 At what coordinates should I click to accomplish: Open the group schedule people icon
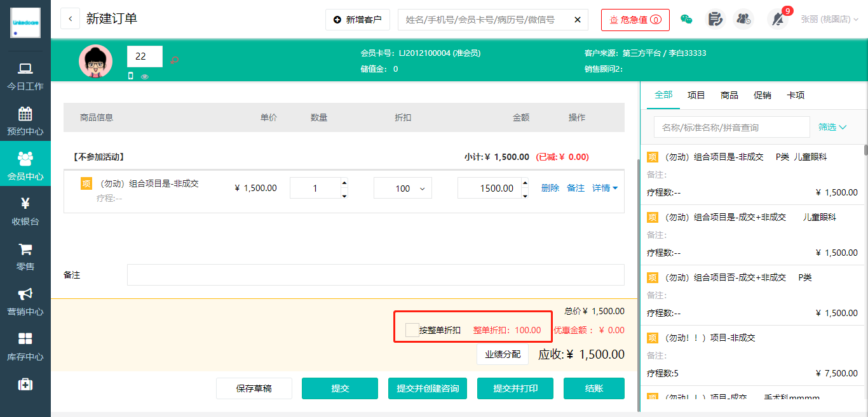[x=743, y=19]
